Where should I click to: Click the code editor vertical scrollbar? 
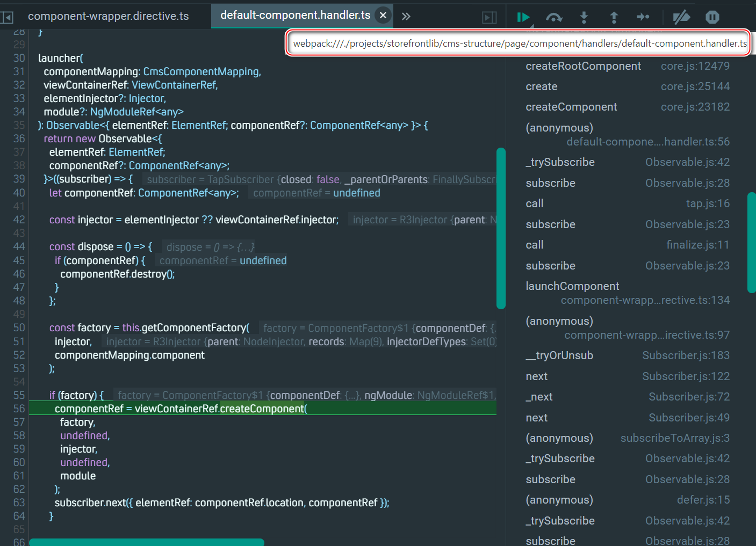[x=501, y=228]
